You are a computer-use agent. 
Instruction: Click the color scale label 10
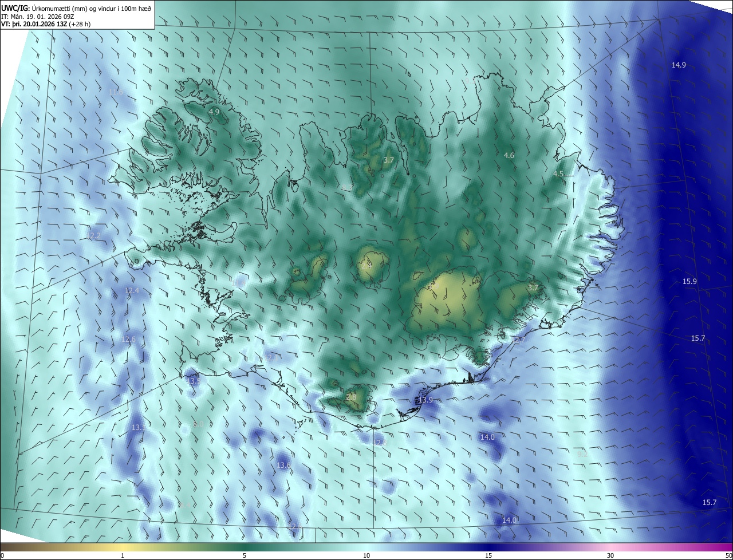pos(366,555)
